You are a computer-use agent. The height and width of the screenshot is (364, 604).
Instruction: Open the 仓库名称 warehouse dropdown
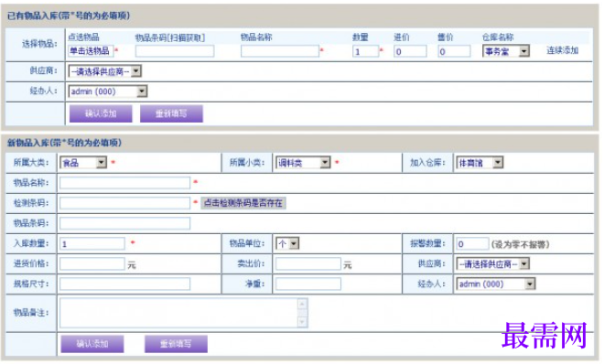coord(506,51)
